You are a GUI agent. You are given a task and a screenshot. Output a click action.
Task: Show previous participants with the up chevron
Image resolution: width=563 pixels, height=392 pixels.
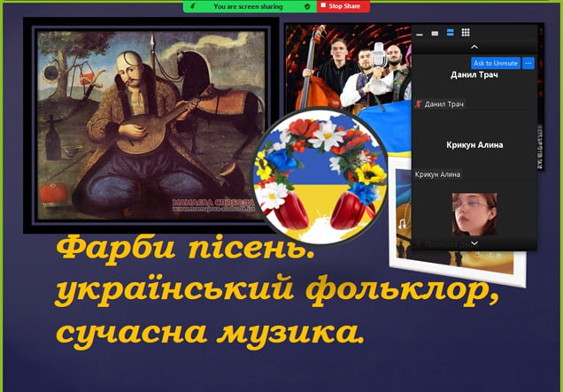click(474, 47)
